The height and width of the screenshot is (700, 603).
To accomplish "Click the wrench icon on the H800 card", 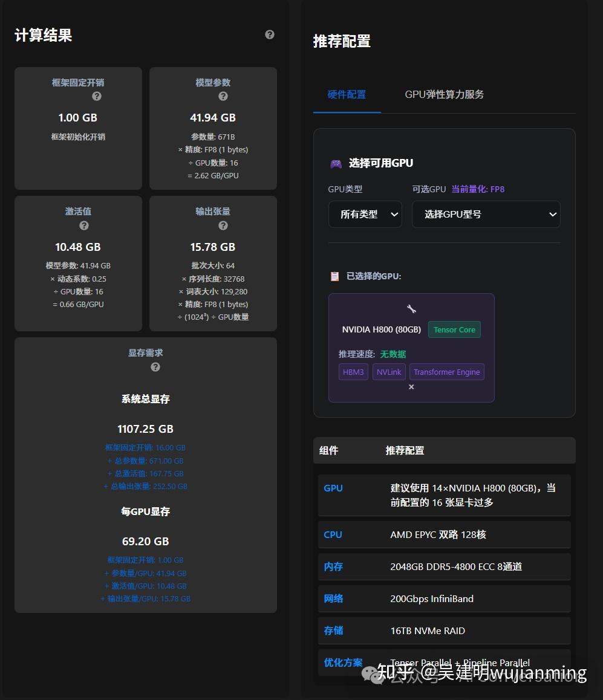I will tap(411, 308).
